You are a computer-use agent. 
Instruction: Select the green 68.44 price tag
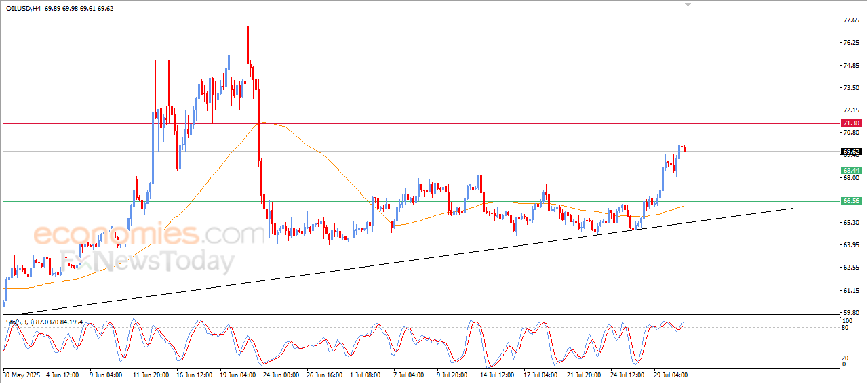[851, 171]
